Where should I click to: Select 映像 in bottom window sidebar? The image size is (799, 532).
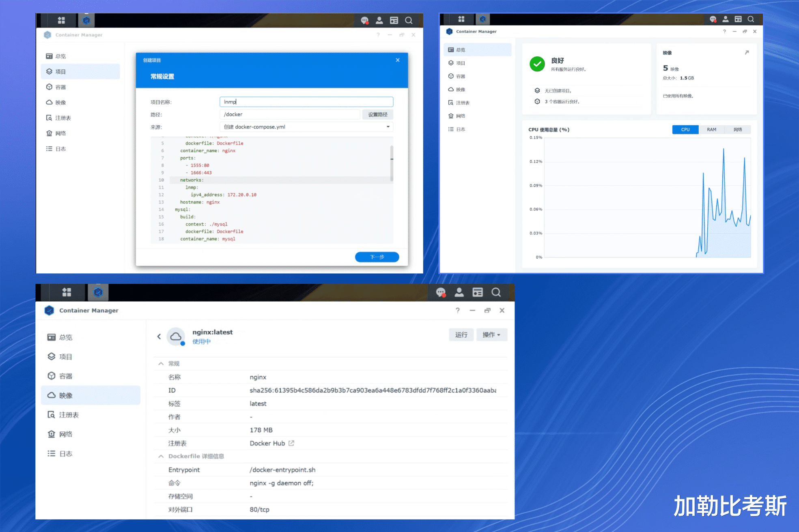[90, 395]
